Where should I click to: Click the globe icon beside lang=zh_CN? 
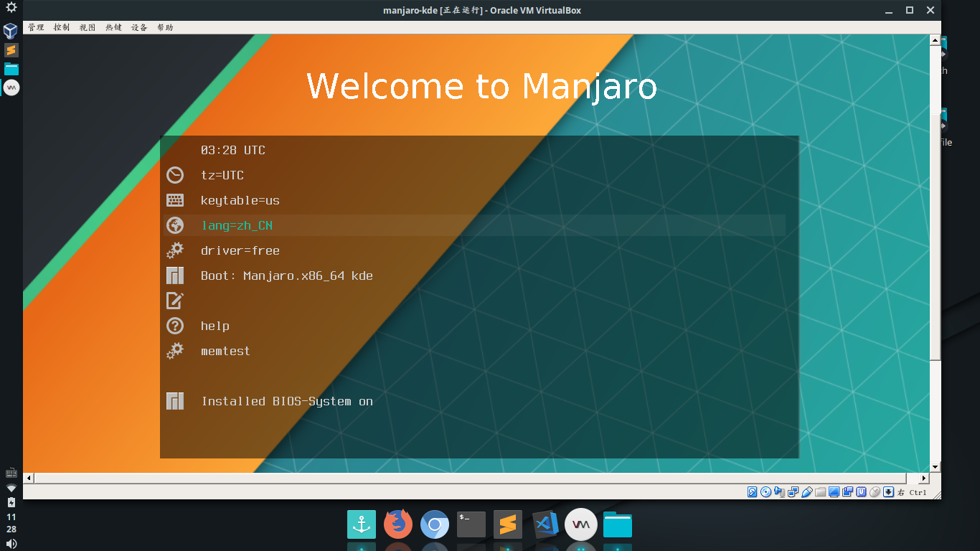point(175,225)
